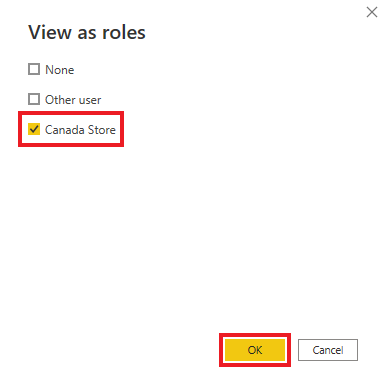Confirm role selection with OK

click(255, 350)
